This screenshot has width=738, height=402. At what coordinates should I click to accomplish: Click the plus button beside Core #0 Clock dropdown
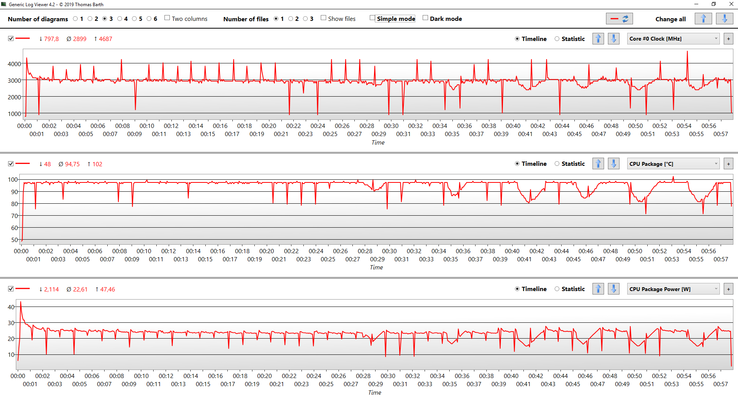728,39
